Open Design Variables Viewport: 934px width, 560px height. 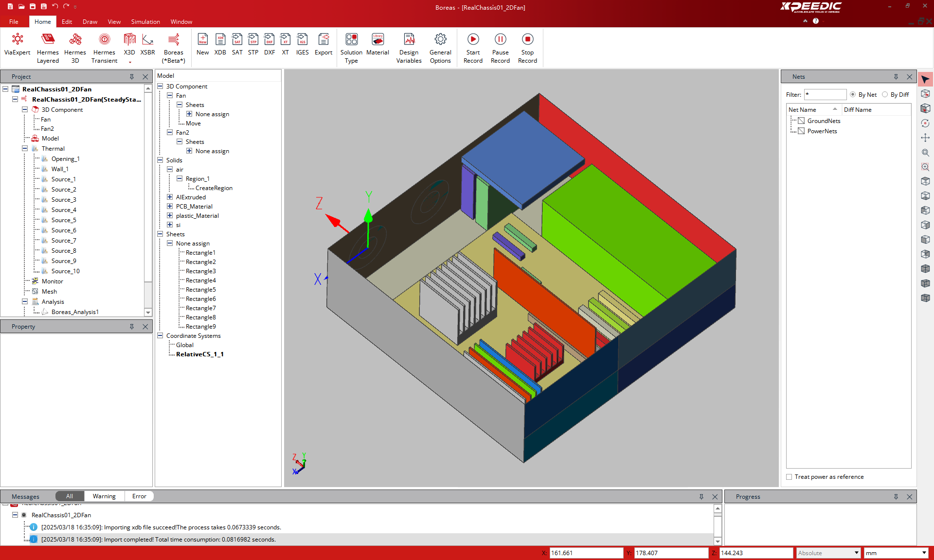[x=409, y=48]
